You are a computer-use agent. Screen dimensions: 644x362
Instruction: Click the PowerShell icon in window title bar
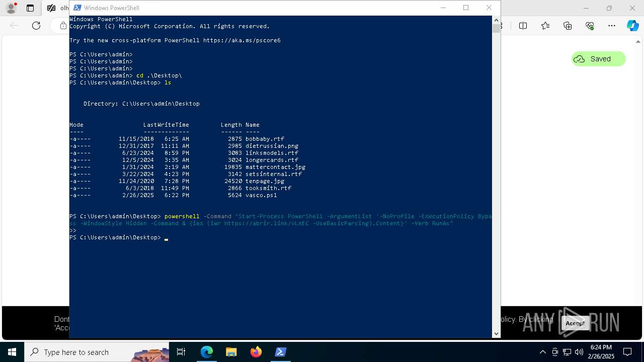(77, 8)
